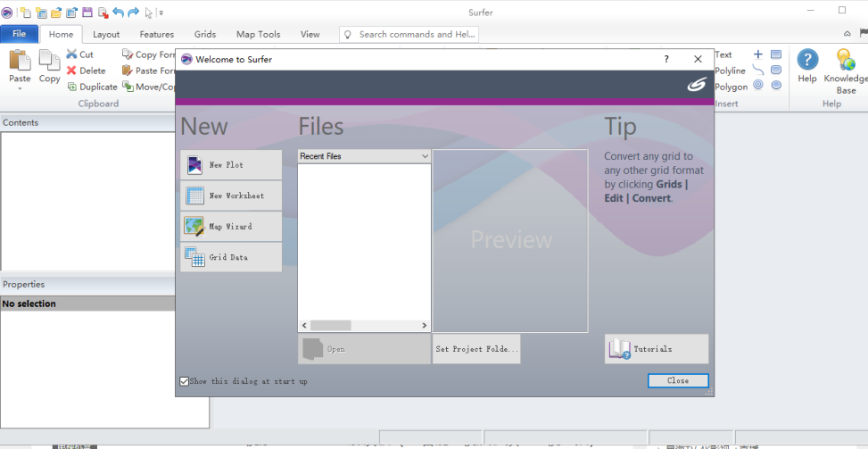Click the Redo arrow
The width and height of the screenshot is (868, 449).
[134, 12]
